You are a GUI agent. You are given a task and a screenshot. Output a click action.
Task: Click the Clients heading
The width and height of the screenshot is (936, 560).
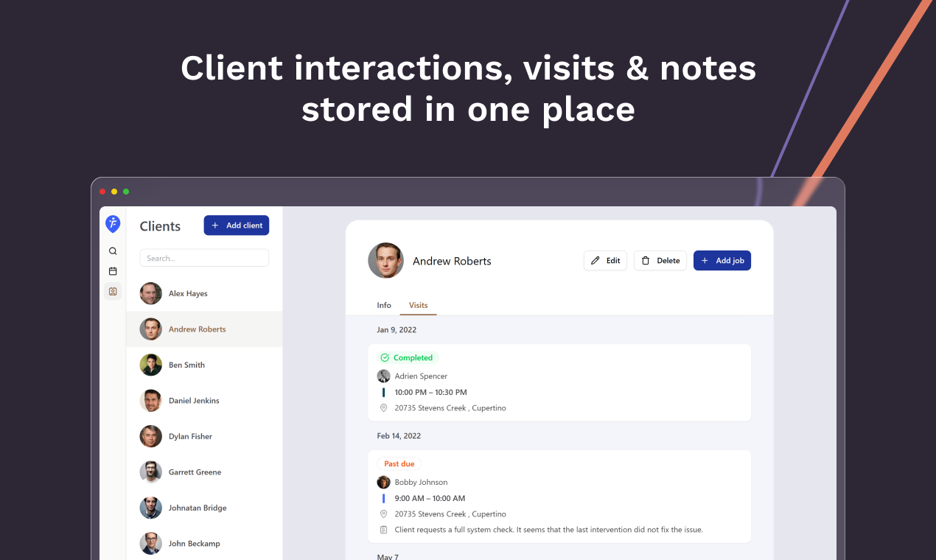160,226
